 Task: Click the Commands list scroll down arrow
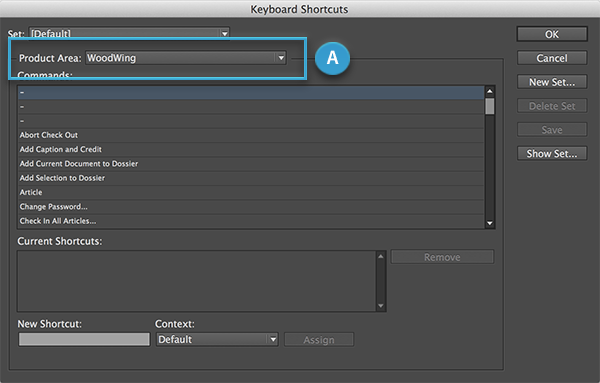click(x=489, y=223)
